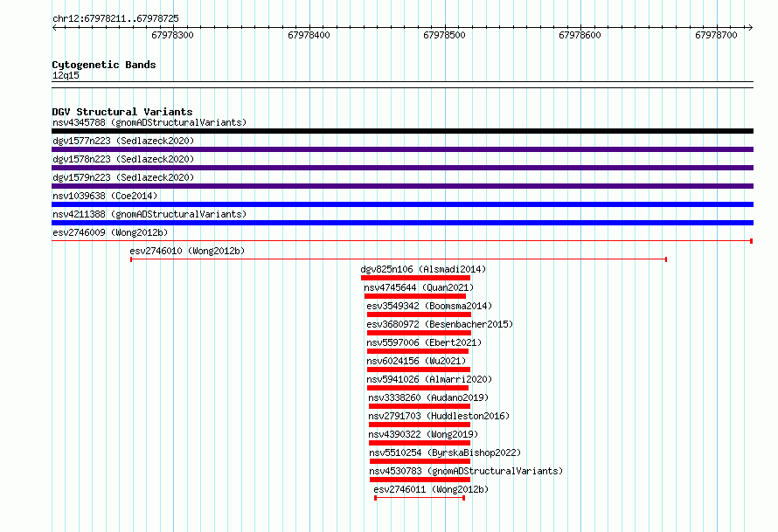
Task: Open esv2746010 (Wong2012b) label
Action: click(x=187, y=251)
